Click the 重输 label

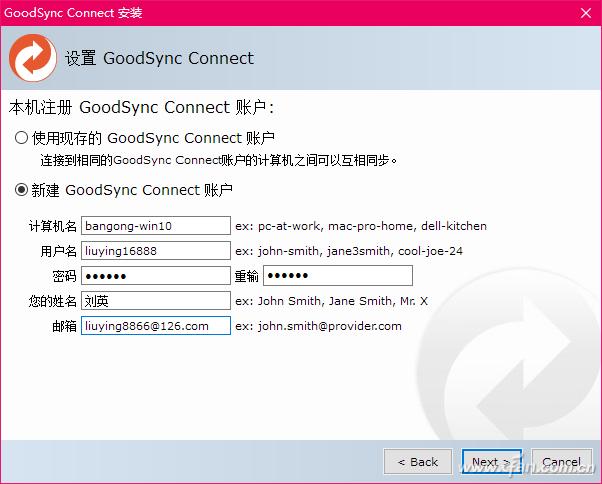tap(246, 276)
